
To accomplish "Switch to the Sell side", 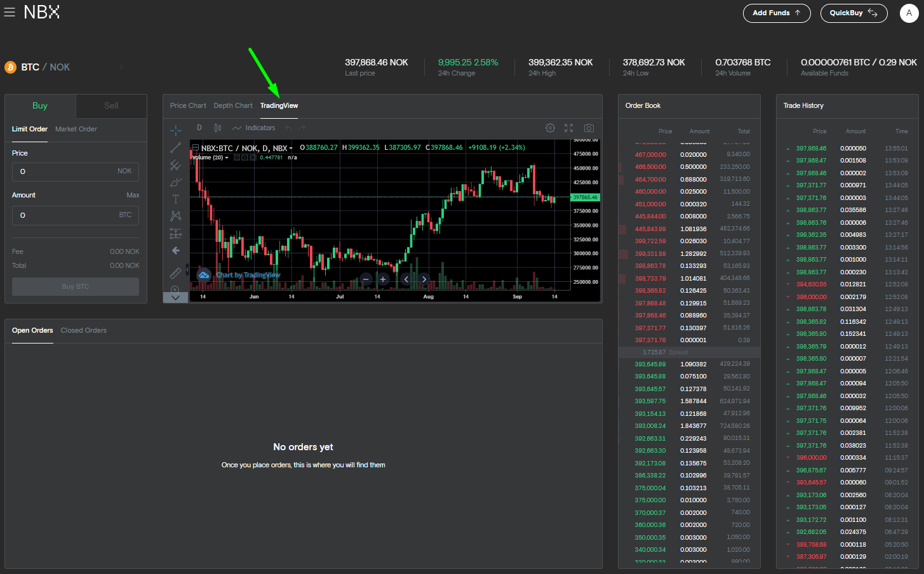I will click(111, 106).
